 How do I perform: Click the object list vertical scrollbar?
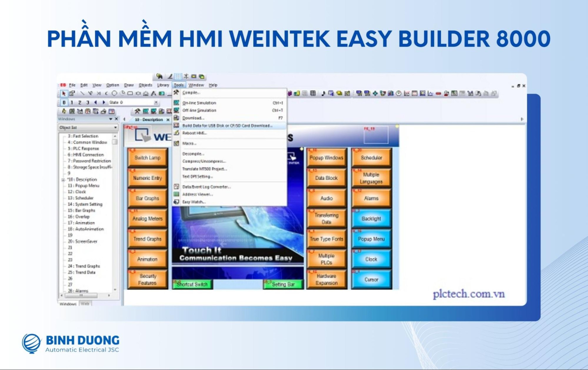point(115,213)
